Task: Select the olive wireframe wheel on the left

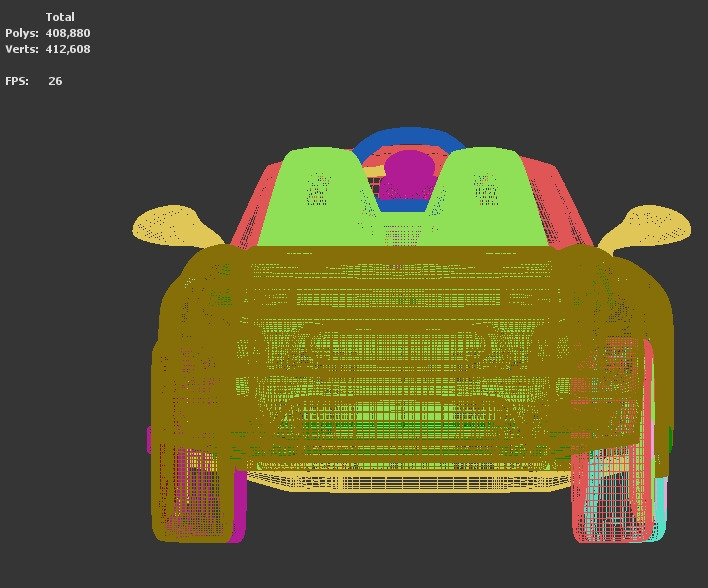Action: 194,495
